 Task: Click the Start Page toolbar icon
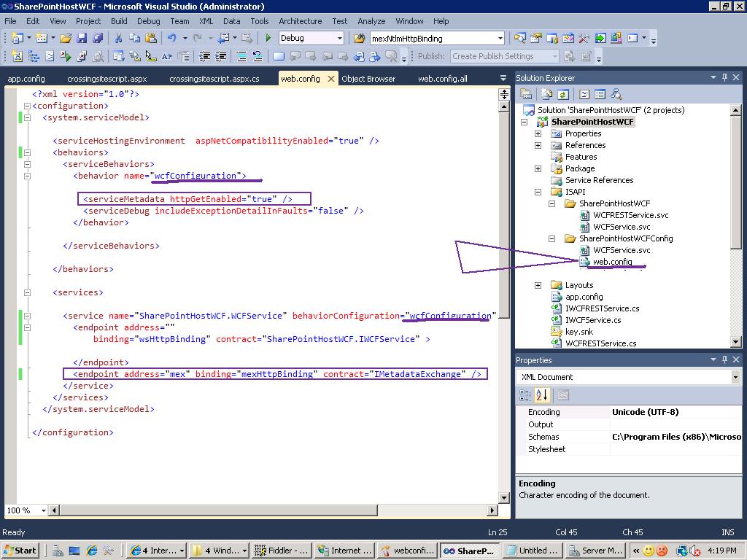pos(600,38)
